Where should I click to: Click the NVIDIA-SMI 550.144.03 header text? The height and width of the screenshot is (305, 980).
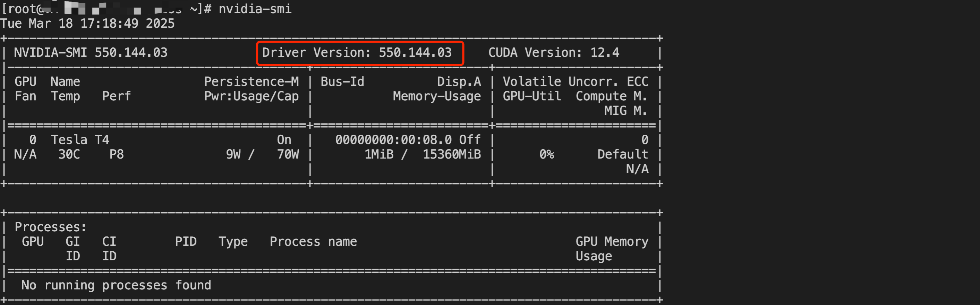91,52
